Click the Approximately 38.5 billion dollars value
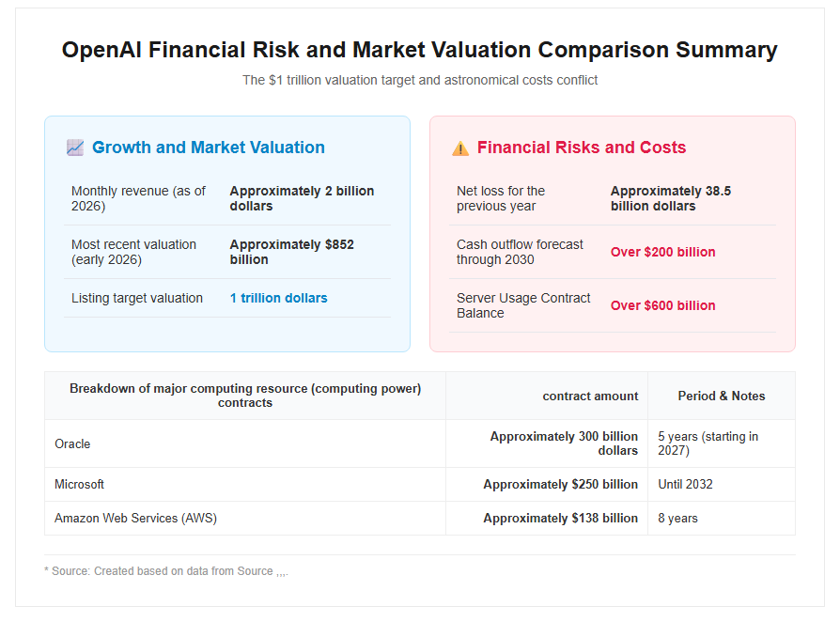 point(671,198)
